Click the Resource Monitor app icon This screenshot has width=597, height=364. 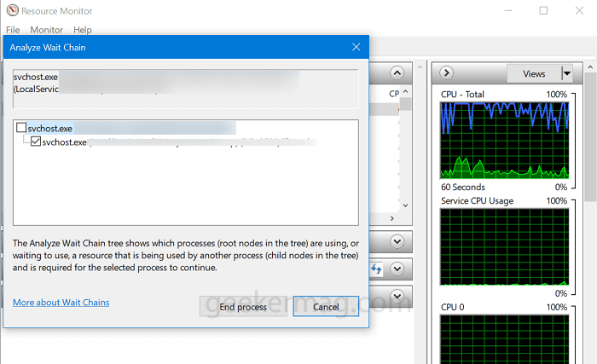coord(12,10)
